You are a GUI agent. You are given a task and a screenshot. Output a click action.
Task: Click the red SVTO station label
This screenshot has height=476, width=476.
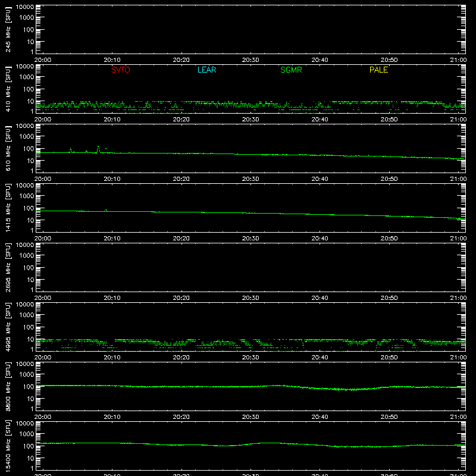pyautogui.click(x=121, y=70)
